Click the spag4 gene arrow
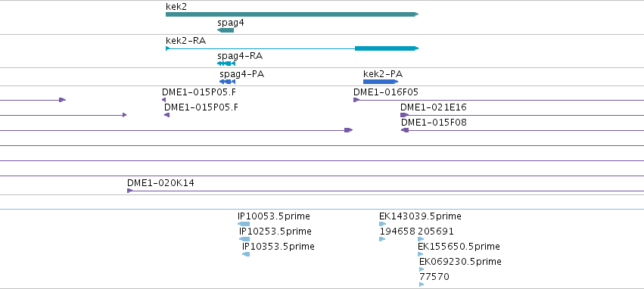Screen dimensions: 644x289 coord(226,30)
